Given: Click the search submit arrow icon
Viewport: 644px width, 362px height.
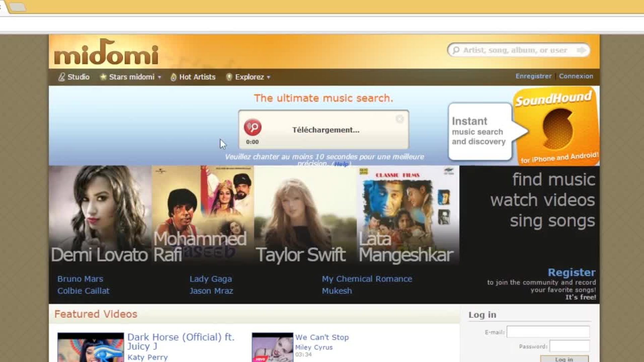Looking at the screenshot, I should tap(581, 50).
